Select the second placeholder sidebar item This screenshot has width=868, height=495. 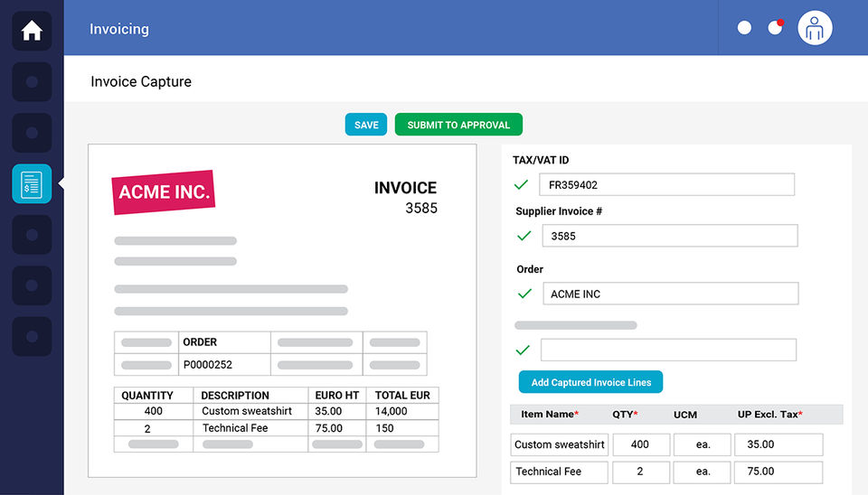32,133
